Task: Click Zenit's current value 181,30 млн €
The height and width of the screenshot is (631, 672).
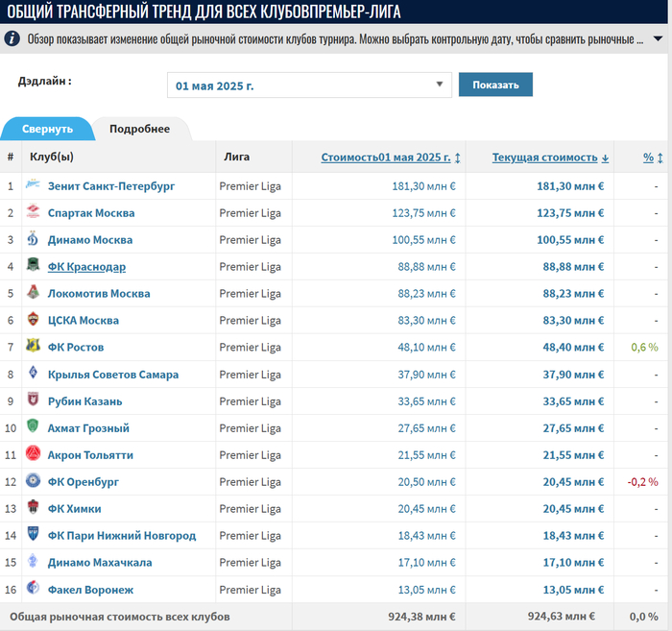Action: 570,186
